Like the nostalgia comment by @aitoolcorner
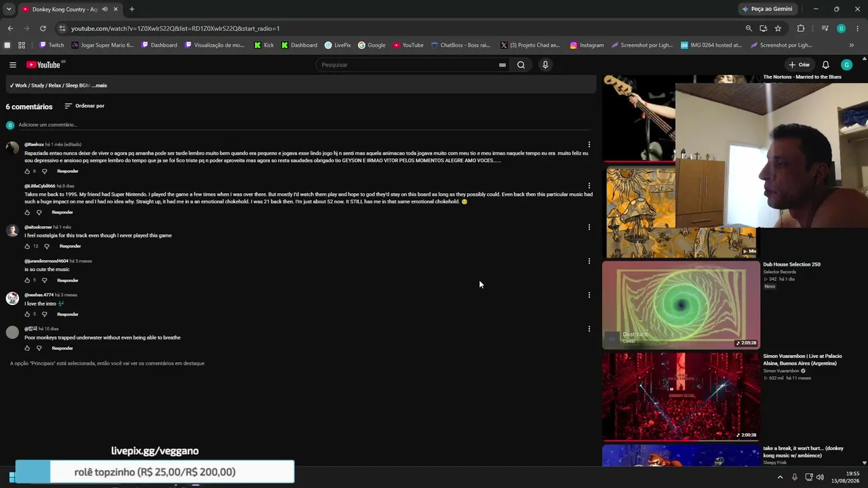This screenshot has height=488, width=868. click(27, 247)
